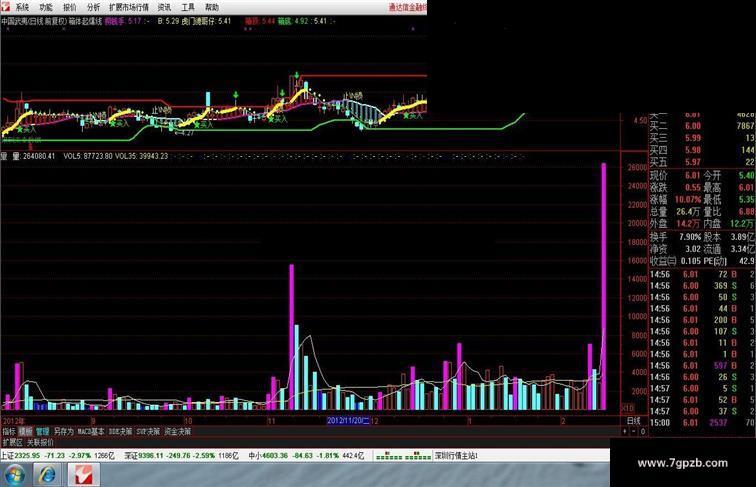Open the 系统 menu

[22, 7]
